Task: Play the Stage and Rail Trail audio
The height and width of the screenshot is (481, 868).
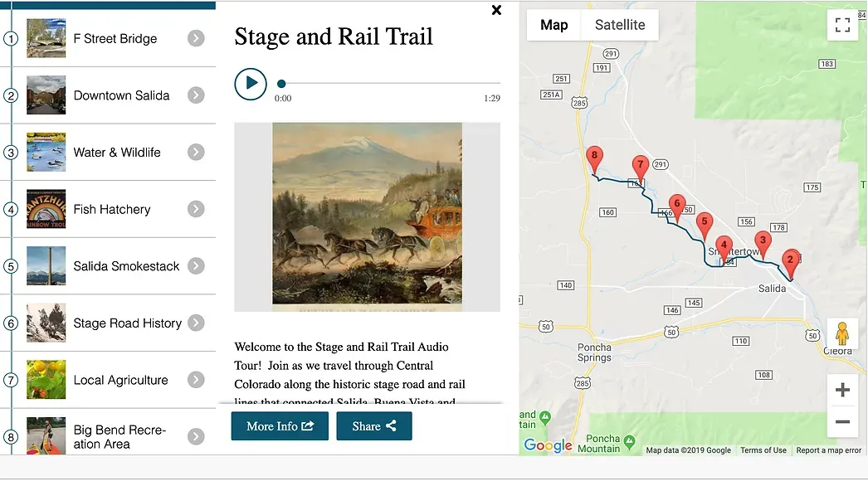Action: tap(251, 84)
